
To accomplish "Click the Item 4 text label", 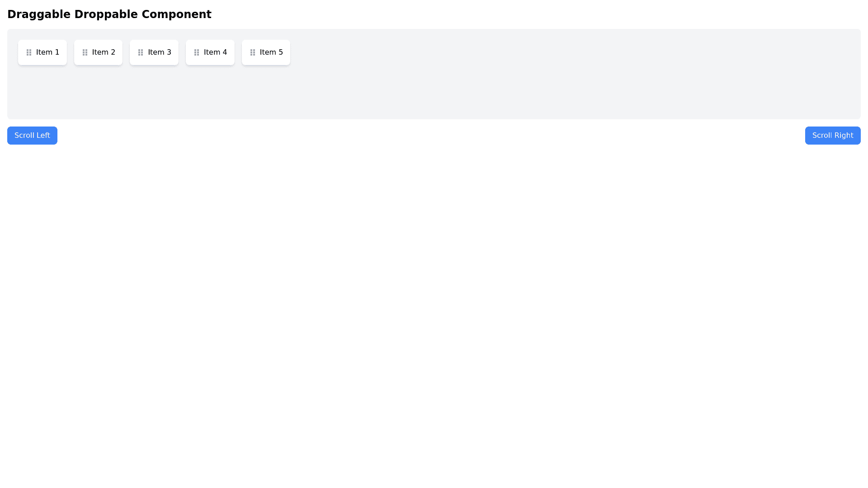I will (x=215, y=52).
